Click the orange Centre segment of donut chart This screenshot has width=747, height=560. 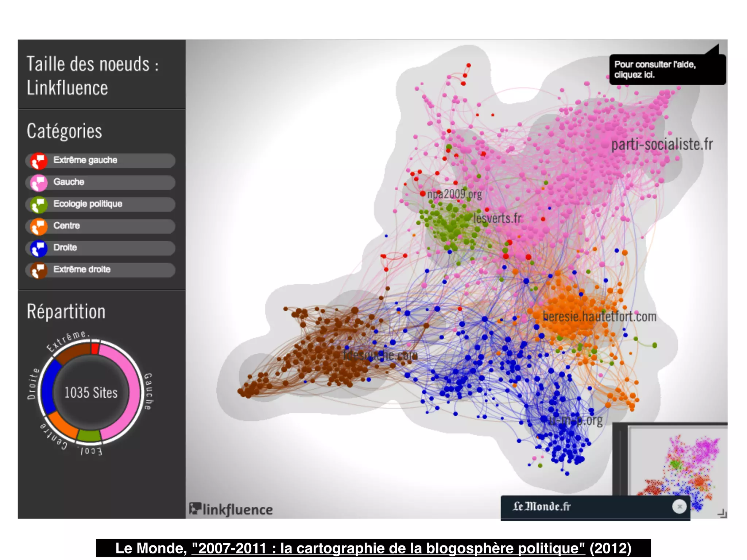[x=63, y=425]
